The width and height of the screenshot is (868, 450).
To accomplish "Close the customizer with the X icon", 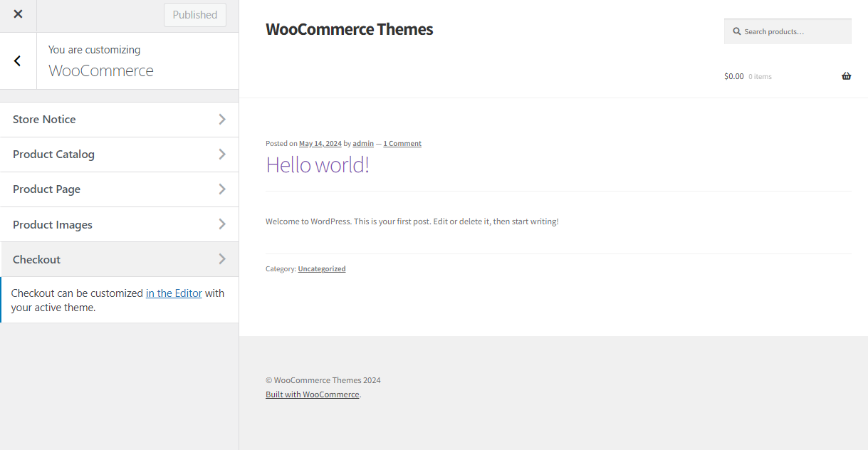I will pos(17,14).
